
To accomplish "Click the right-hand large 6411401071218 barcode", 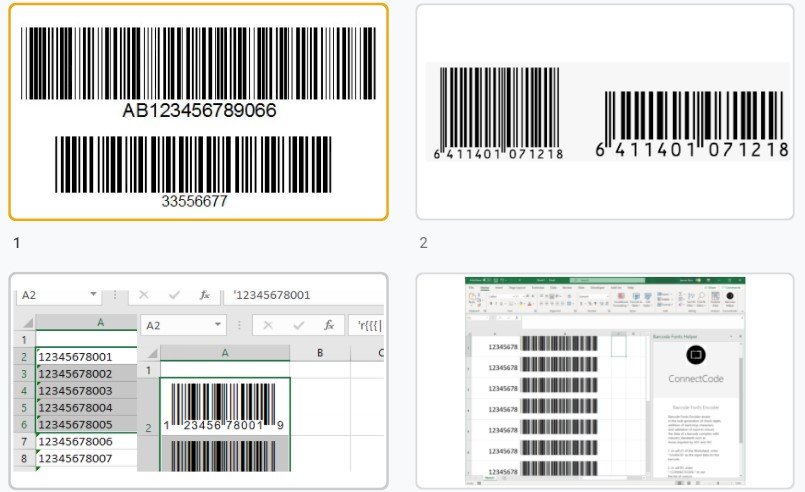I will pyautogui.click(x=692, y=124).
